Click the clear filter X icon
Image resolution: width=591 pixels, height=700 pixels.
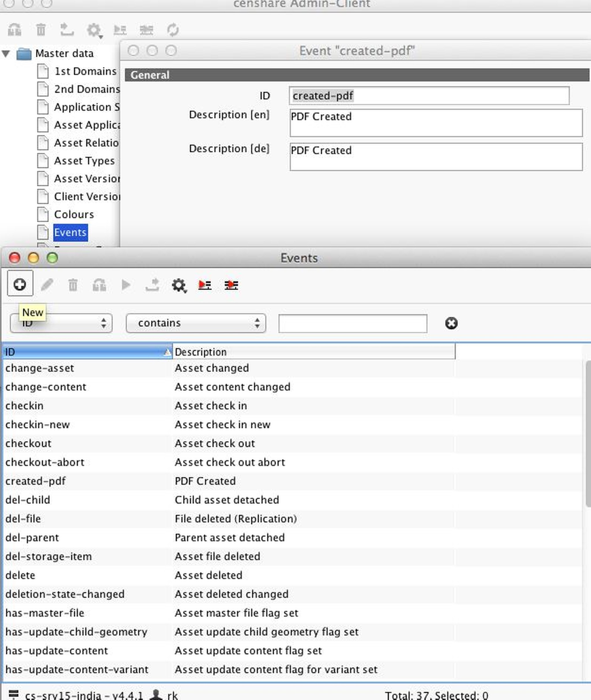[x=451, y=323]
